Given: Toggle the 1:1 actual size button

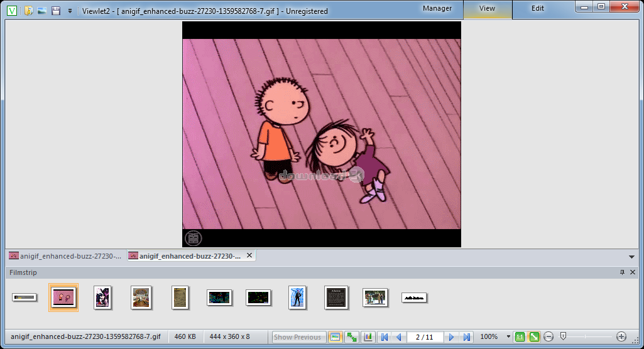Looking at the screenshot, I should [x=520, y=336].
